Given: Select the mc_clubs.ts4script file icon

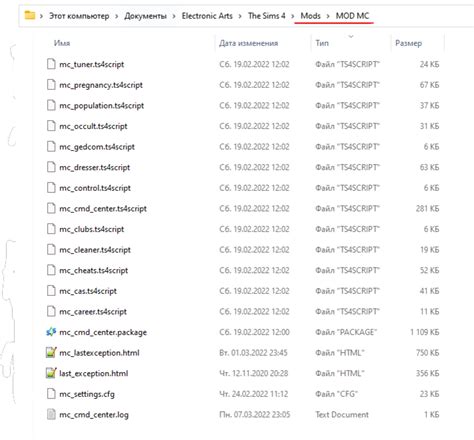Looking at the screenshot, I should point(51,229).
